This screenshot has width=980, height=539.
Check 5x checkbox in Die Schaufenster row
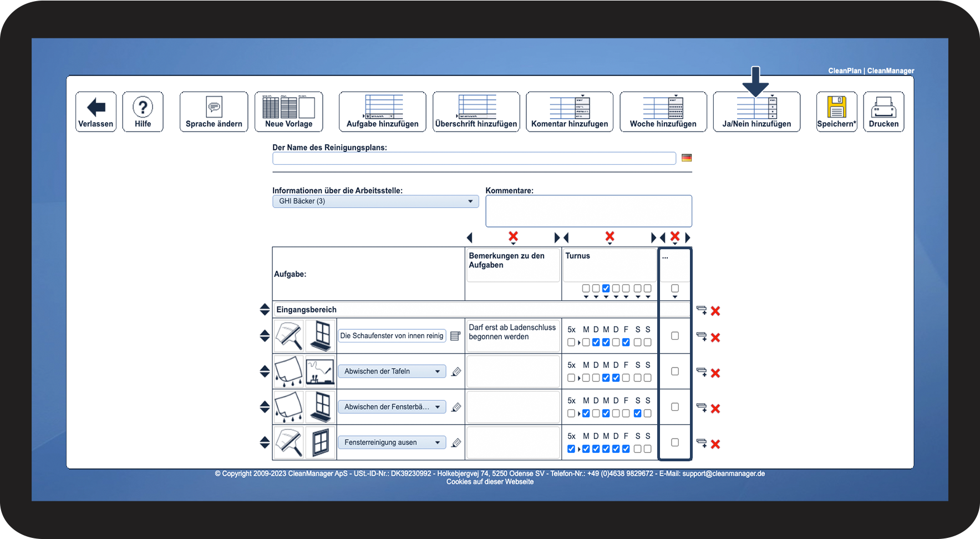pyautogui.click(x=571, y=342)
